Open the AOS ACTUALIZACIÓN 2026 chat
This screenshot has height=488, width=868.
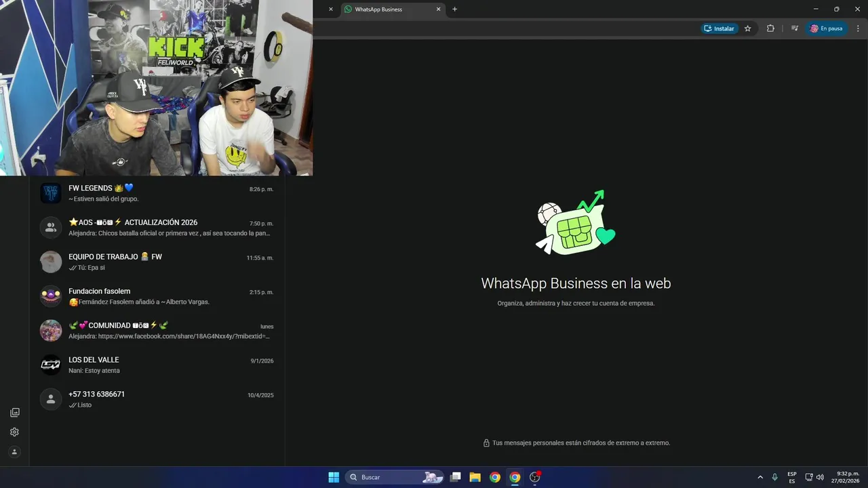pyautogui.click(x=157, y=228)
